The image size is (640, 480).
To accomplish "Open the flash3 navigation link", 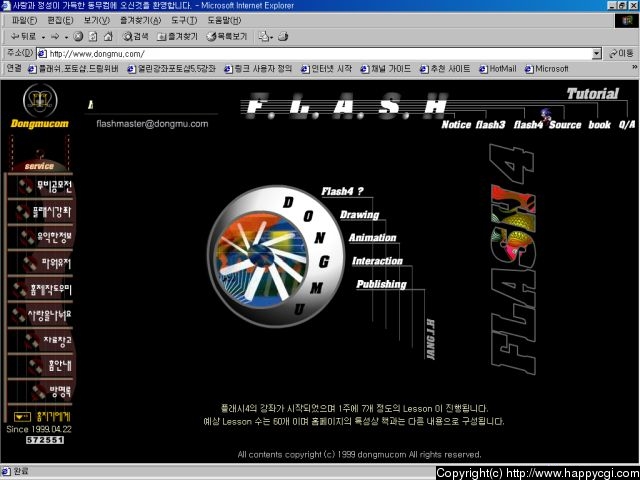I will 491,124.
